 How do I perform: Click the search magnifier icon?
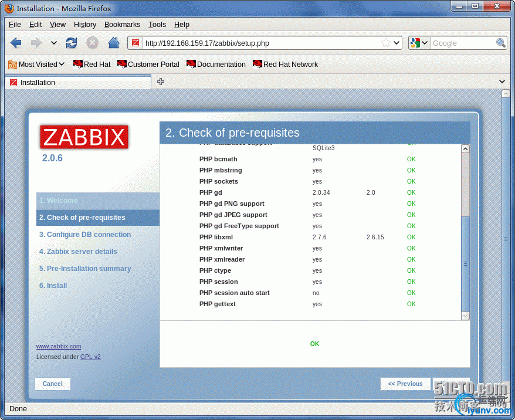[500, 43]
